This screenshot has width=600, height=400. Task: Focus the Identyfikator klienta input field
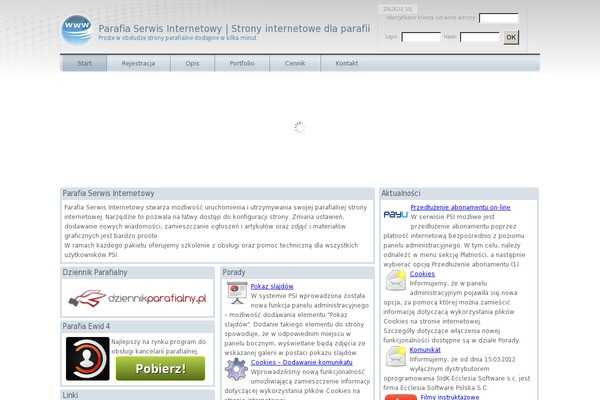(x=499, y=18)
